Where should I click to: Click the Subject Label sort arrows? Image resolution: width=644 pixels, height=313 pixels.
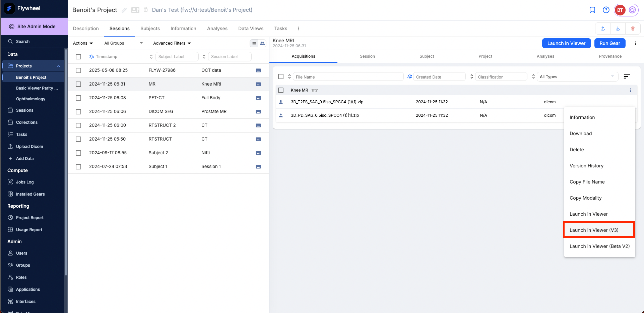click(x=151, y=57)
